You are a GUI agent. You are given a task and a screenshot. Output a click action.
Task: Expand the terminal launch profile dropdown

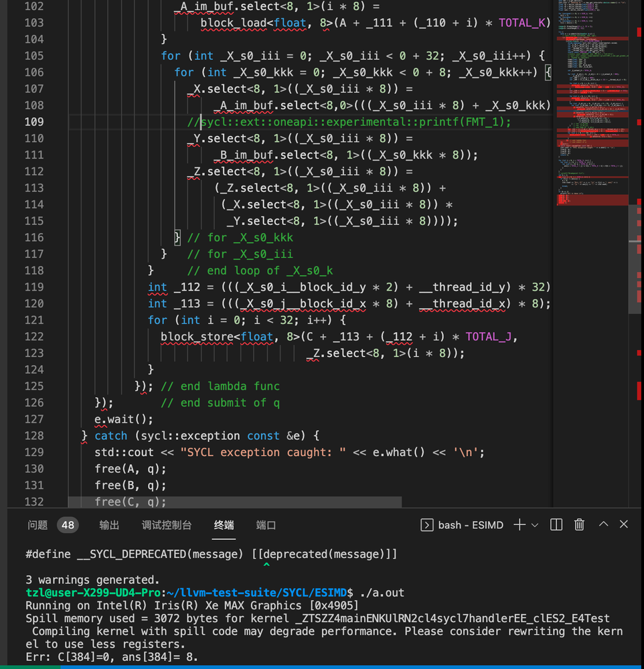[x=535, y=526]
